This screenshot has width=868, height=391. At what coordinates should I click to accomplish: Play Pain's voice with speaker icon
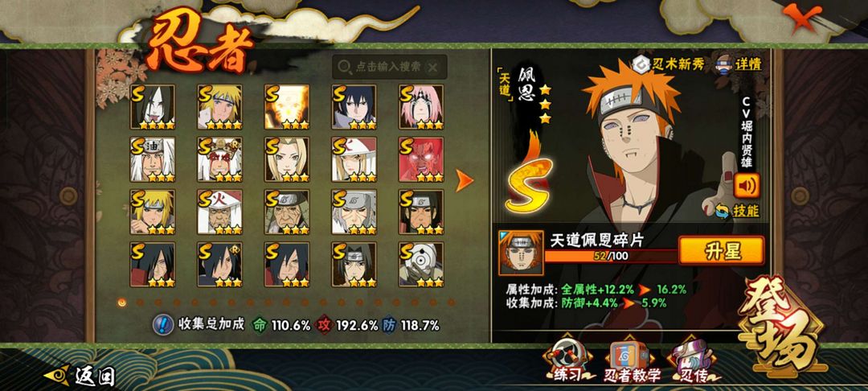pyautogui.click(x=746, y=186)
